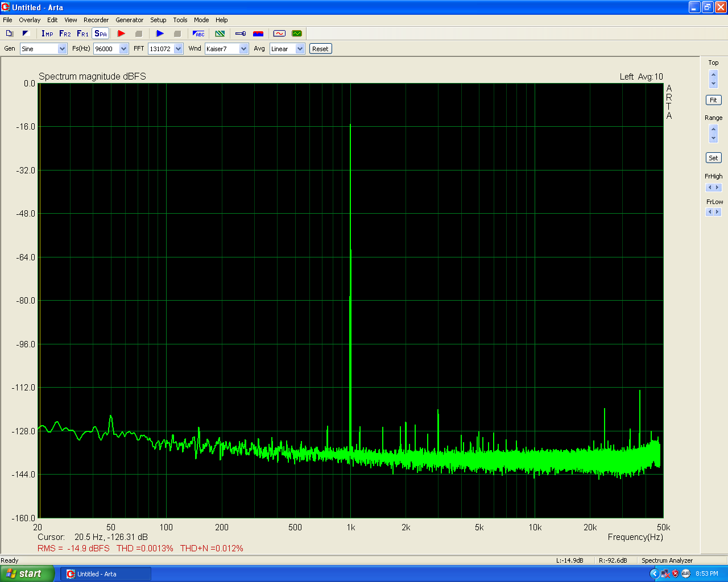Click FrLow right arrow

point(717,212)
